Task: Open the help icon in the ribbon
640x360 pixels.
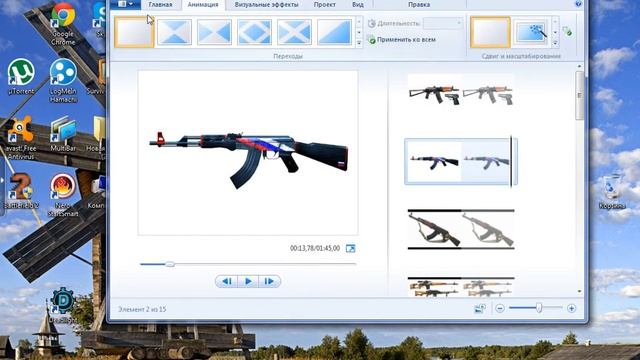Action: (x=578, y=4)
